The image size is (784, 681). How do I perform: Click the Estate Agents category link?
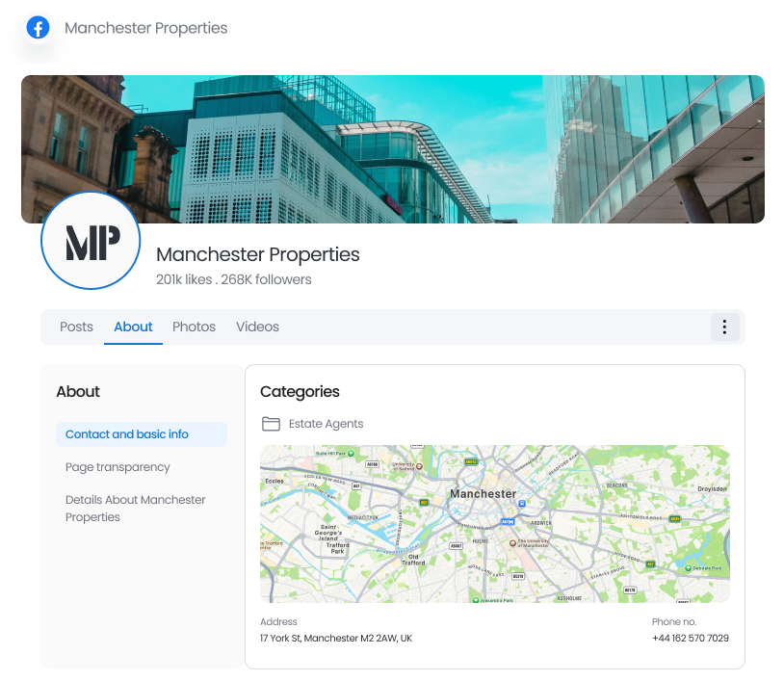(326, 424)
